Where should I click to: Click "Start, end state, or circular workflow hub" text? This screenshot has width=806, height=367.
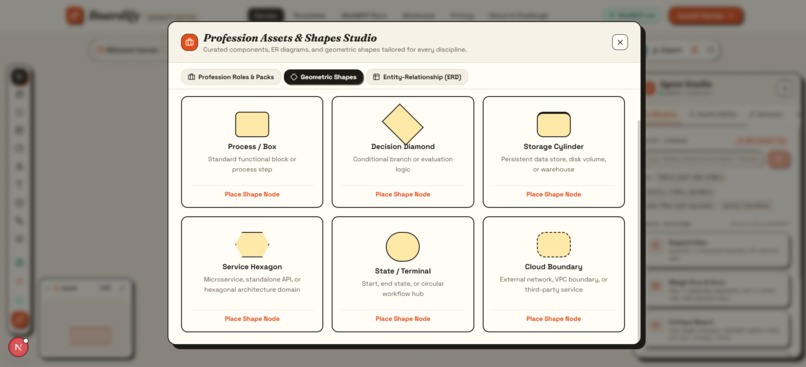(x=402, y=289)
